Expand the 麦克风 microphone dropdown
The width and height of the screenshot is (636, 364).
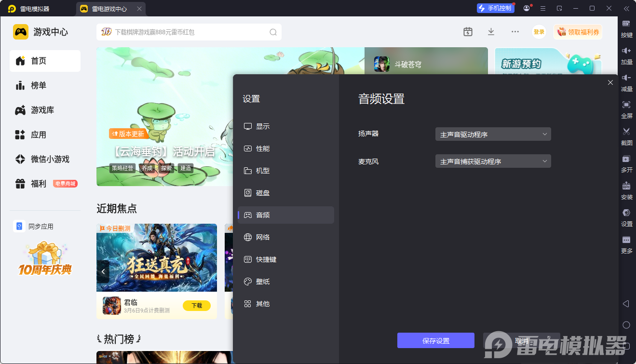point(493,161)
